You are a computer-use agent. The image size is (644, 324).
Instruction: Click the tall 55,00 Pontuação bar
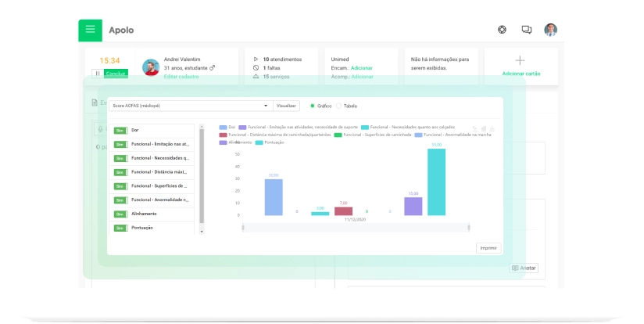(436, 182)
